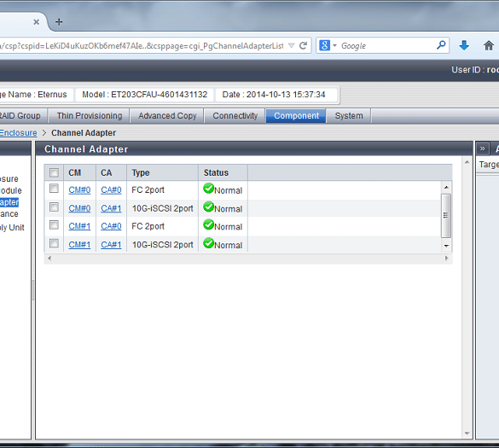Click the Model ET203CFAU-4601431132 field
This screenshot has height=448, width=499.
(x=144, y=95)
